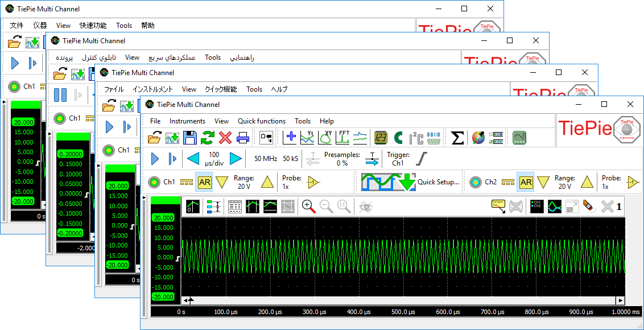Image resolution: width=644 pixels, height=330 pixels.
Task: Click the I2C analyzer icon
Action: (x=416, y=138)
